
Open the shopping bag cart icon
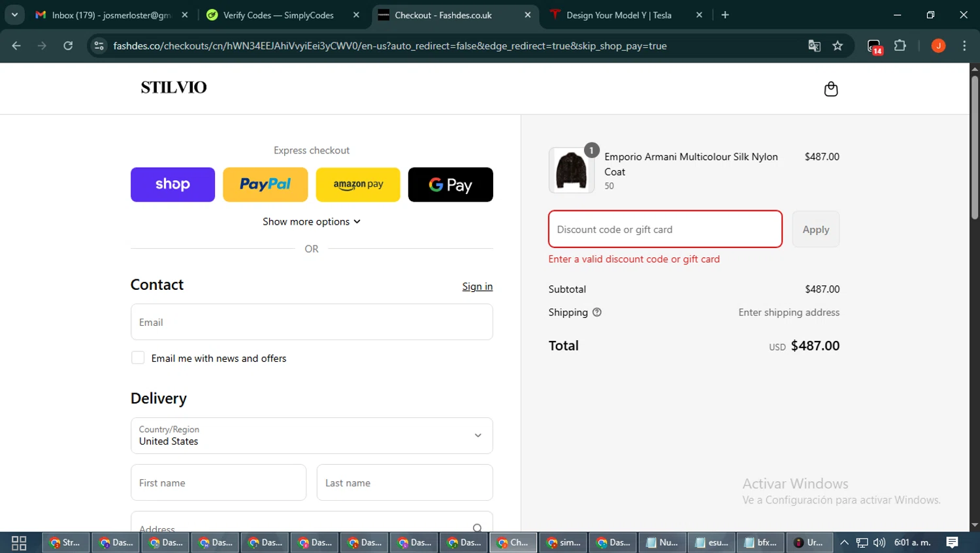tap(830, 89)
